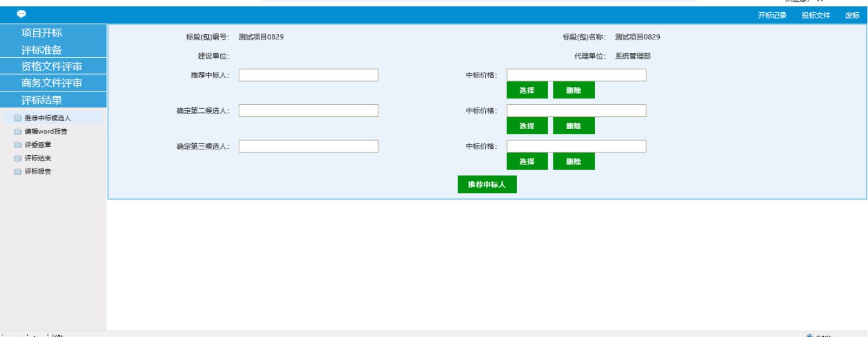868x337 pixels.
Task: Click 删除 under the second 中标价格 field
Action: [574, 126]
